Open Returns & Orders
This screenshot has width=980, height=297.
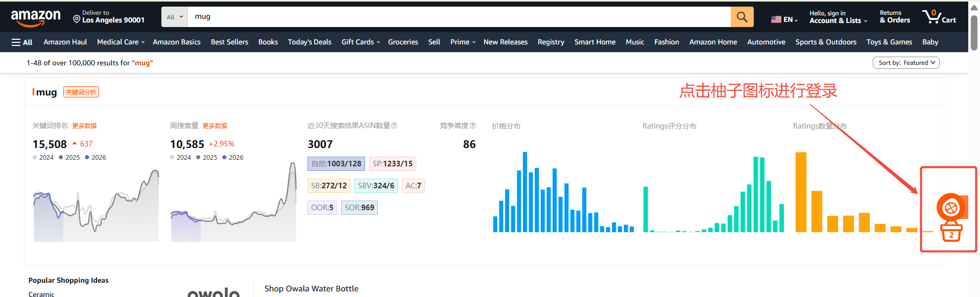[x=895, y=17]
